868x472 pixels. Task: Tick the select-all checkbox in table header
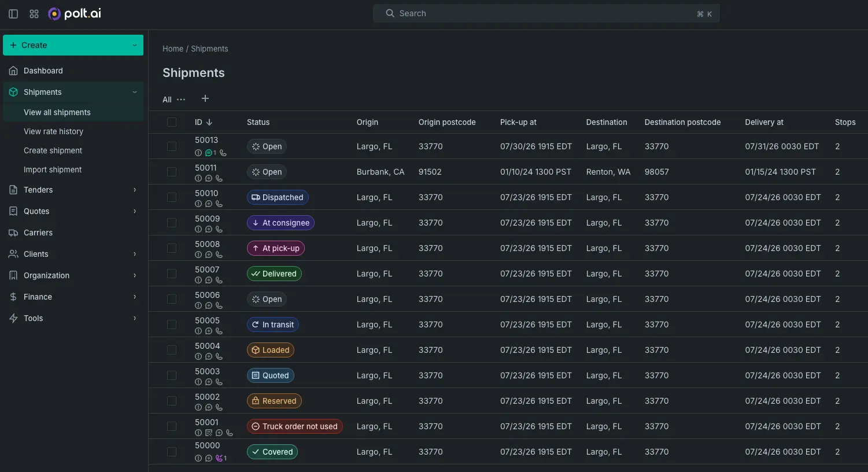pyautogui.click(x=172, y=122)
